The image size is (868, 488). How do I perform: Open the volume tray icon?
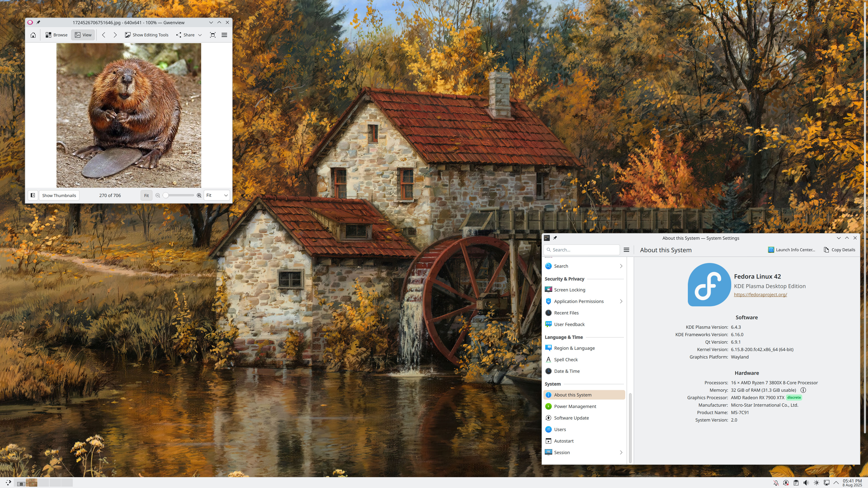(x=806, y=483)
